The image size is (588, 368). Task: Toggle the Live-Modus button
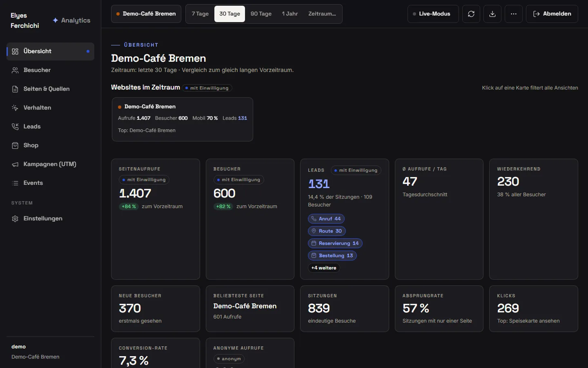433,14
